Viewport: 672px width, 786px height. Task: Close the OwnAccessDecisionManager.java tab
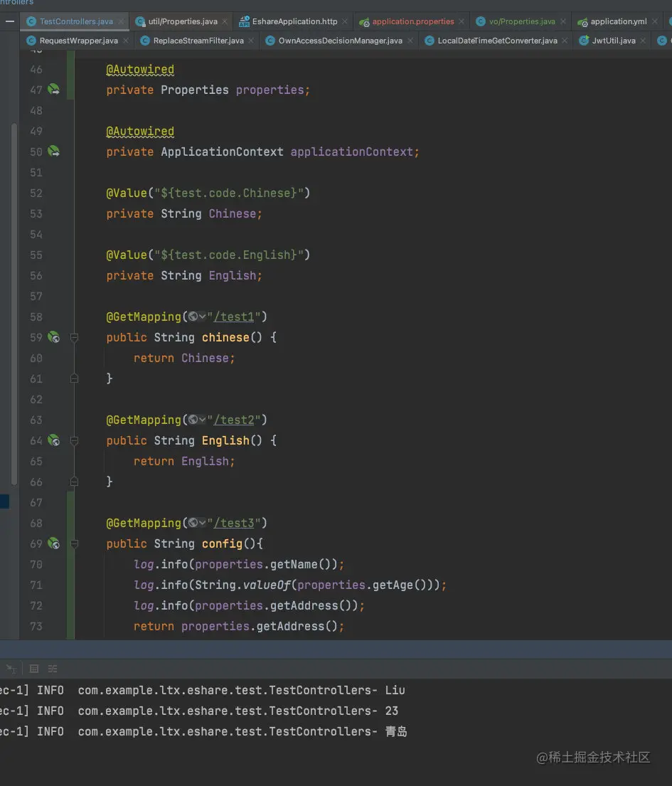410,41
